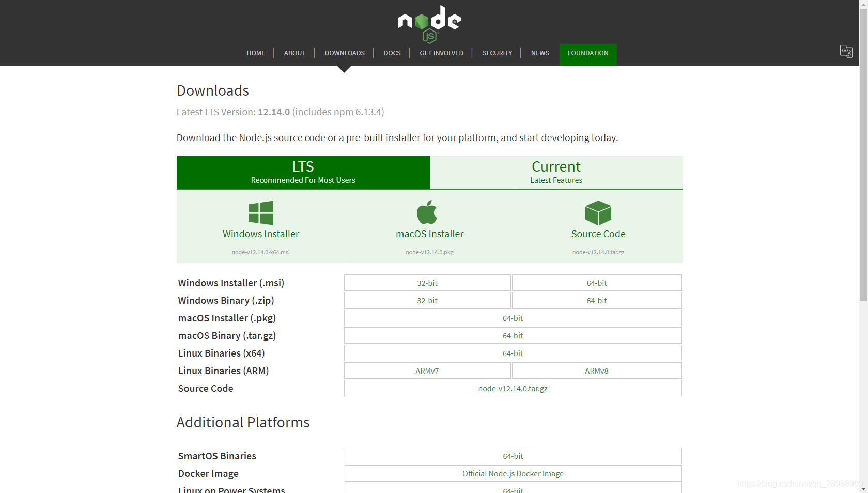This screenshot has height=493, width=868.
Task: Download 64-bit Windows Binary (.zip)
Action: coord(597,300)
